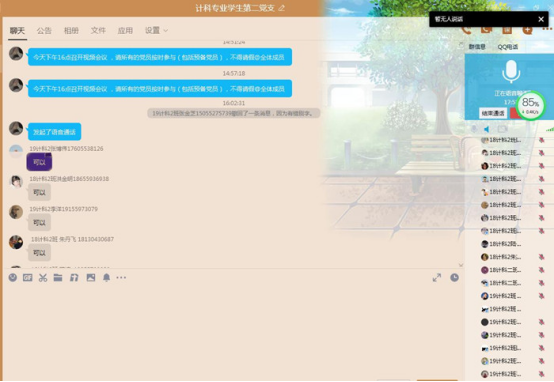This screenshot has width=554, height=382.
Task: Select the scissors screenshot tool
Action: [43, 278]
